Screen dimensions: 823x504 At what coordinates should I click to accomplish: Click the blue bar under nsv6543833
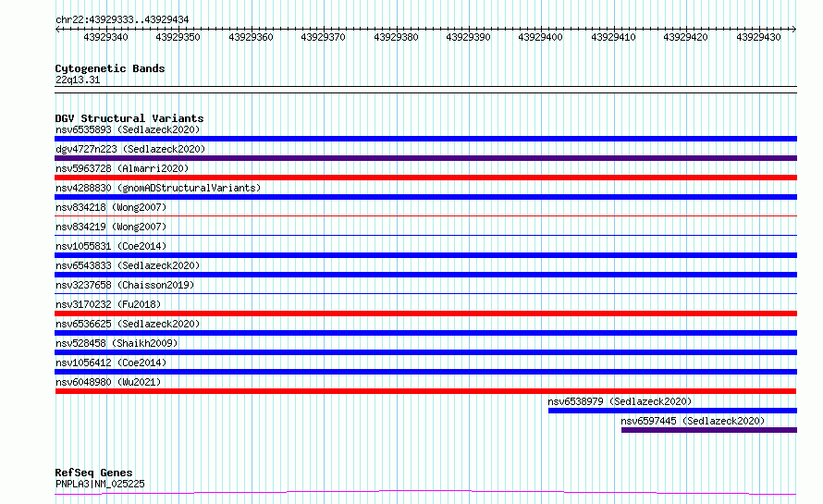[425, 275]
